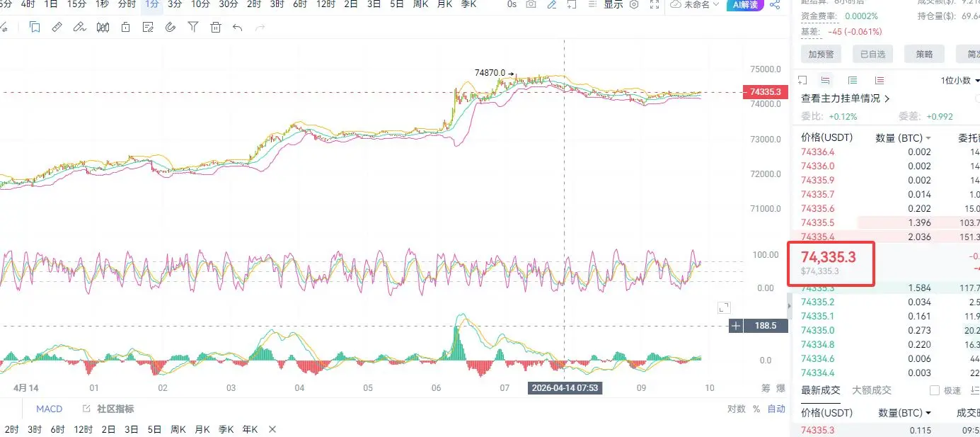This screenshot has width=980, height=437.
Task: Select the red asks-only order book view
Action: point(879,80)
